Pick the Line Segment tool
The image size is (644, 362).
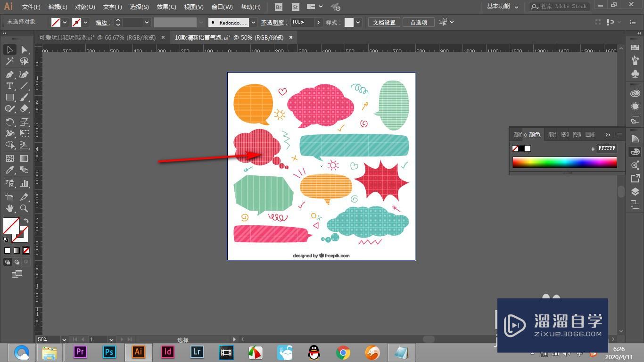click(24, 86)
